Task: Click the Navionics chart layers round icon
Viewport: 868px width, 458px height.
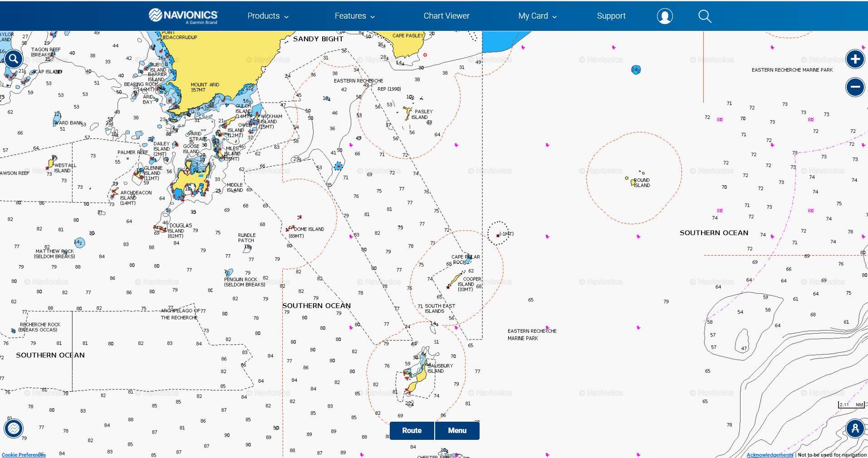Action: point(14,428)
